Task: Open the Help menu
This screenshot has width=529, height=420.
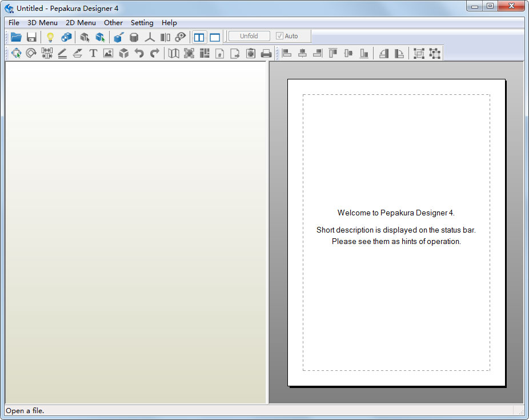Action: 169,23
